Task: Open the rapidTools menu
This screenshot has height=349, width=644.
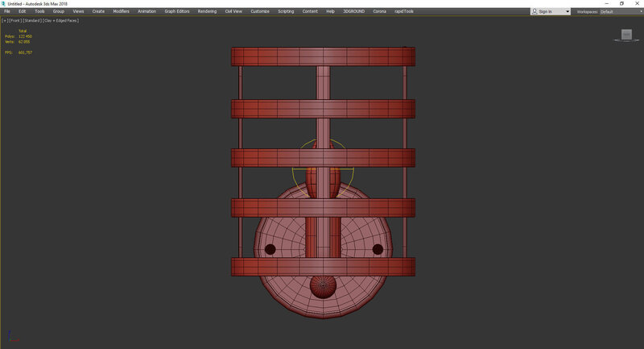Action: tap(403, 11)
